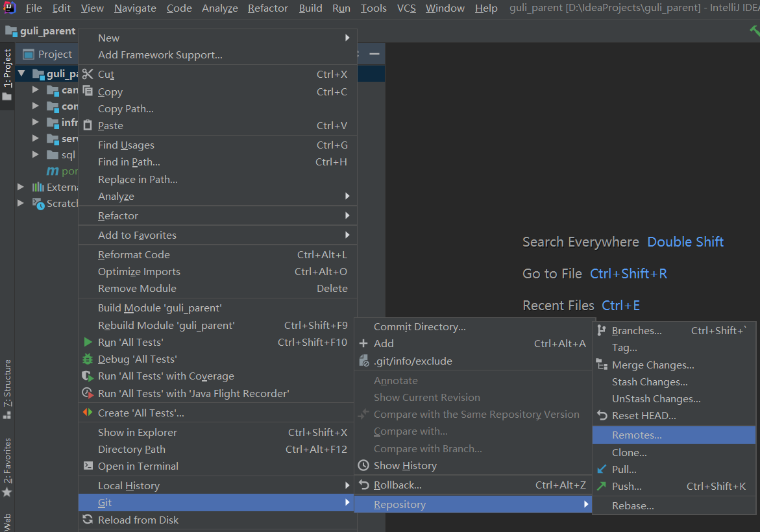The height and width of the screenshot is (532, 760).
Task: Expand the 'can' module folder arrow
Action: 36,90
